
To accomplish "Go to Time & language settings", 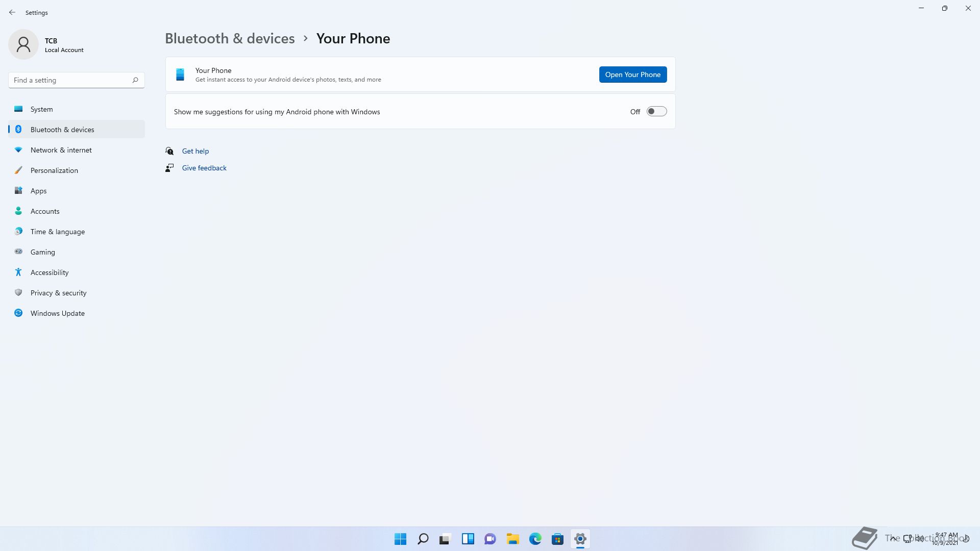I will pos(77,232).
